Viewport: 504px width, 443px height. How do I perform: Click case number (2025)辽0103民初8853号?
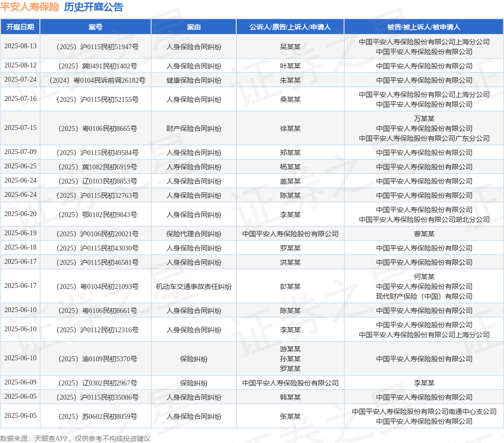tap(97, 181)
